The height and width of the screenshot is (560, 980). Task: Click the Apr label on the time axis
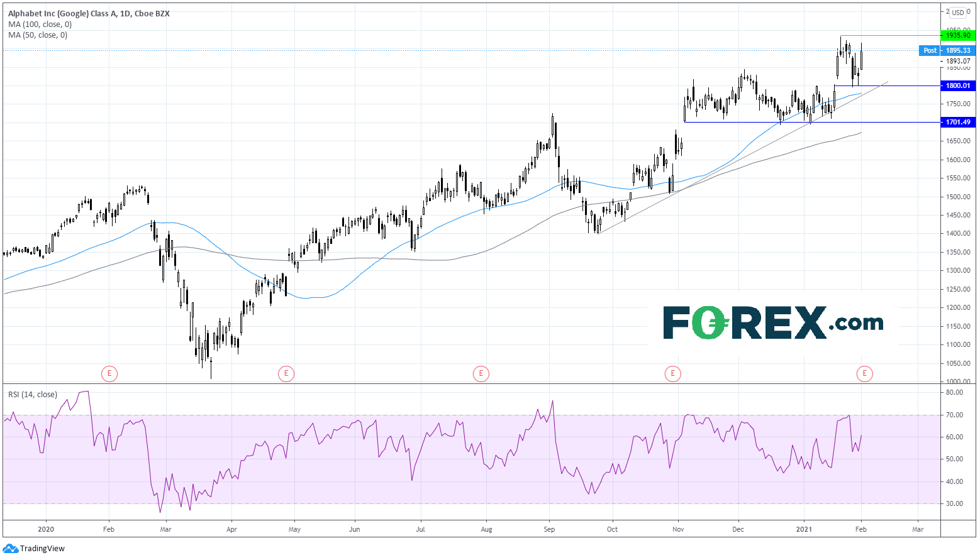(231, 529)
